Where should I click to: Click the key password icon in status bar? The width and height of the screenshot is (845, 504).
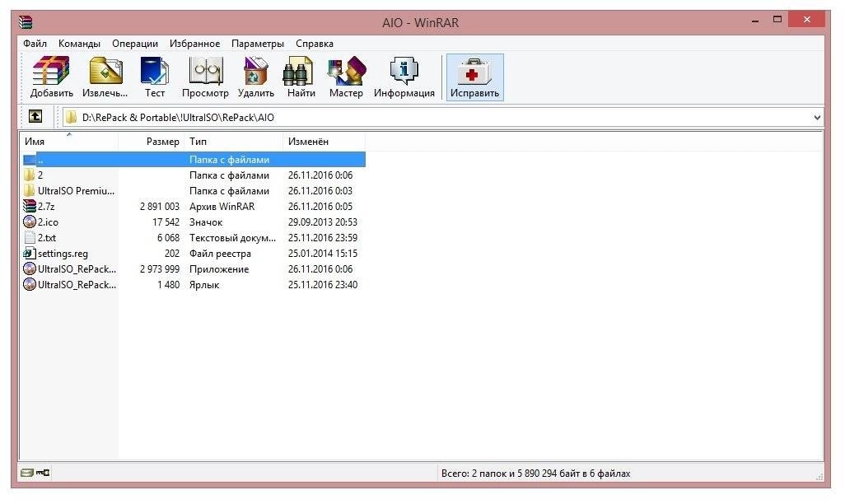(x=43, y=474)
